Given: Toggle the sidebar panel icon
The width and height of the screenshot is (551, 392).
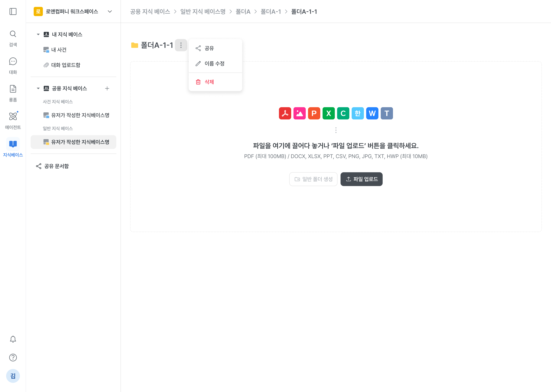Looking at the screenshot, I should coord(13,11).
